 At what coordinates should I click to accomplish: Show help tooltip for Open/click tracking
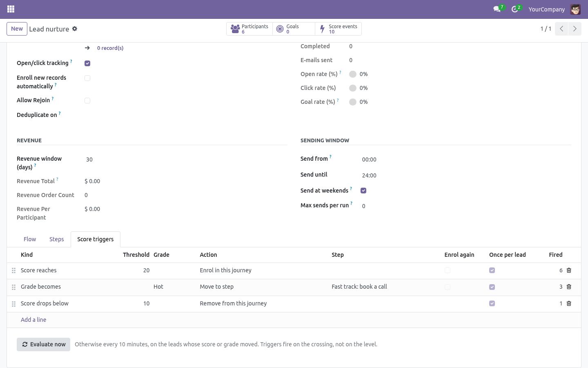(x=71, y=61)
